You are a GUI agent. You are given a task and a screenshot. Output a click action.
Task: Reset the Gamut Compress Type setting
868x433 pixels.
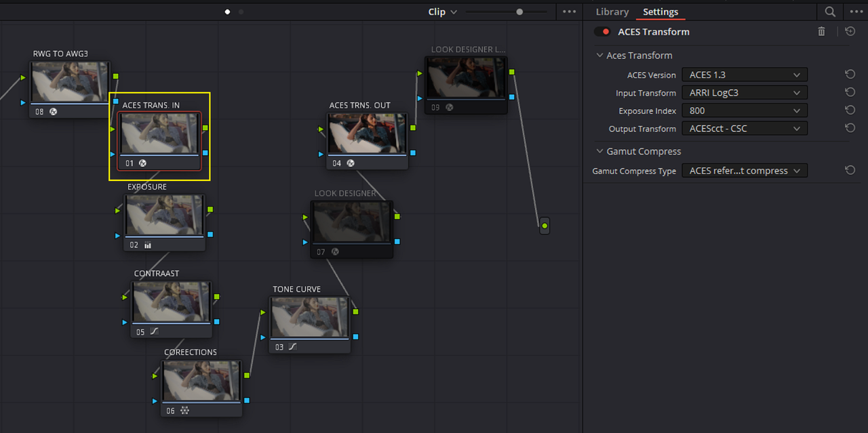click(850, 171)
